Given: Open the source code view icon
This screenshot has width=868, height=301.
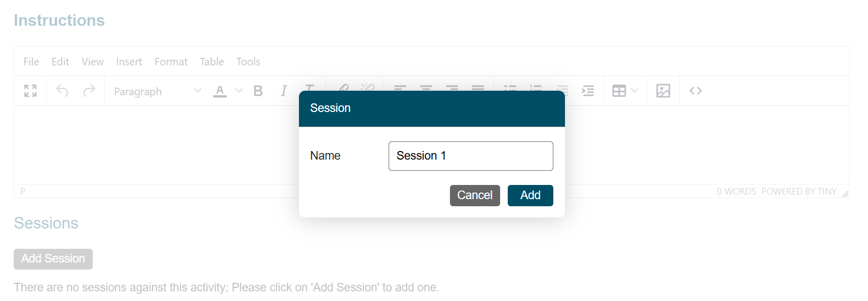Looking at the screenshot, I should coord(696,91).
